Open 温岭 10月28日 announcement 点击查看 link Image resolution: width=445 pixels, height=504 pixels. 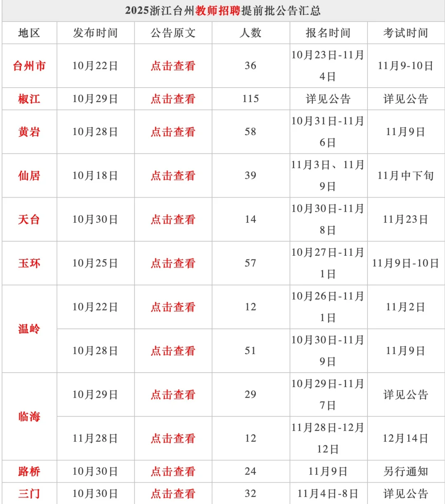[x=173, y=351]
